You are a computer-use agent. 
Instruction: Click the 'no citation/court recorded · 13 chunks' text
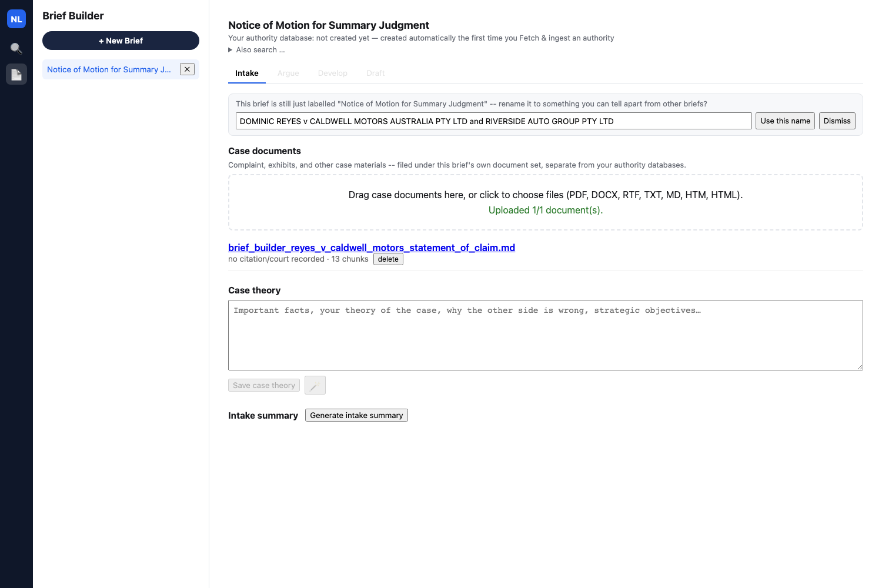click(298, 259)
